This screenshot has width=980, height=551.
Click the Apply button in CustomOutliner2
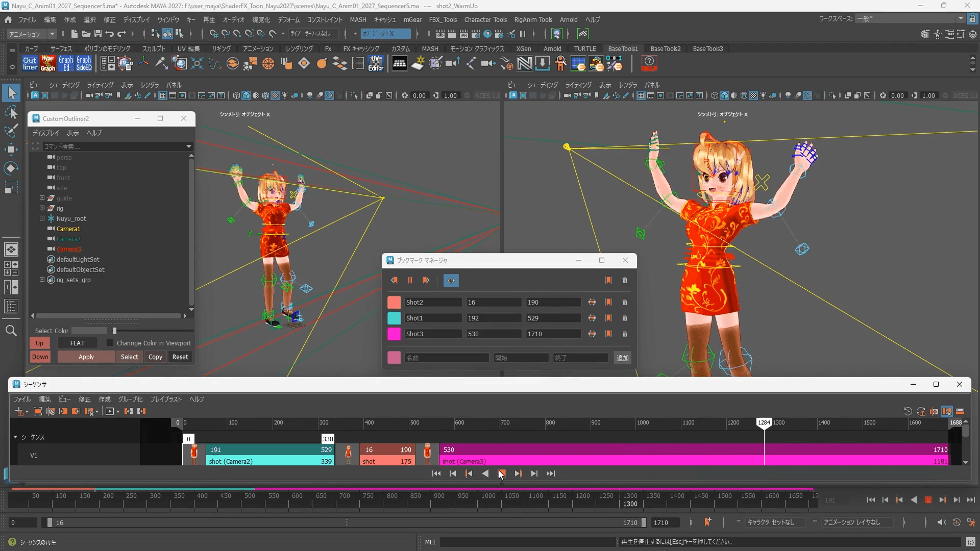tap(86, 357)
